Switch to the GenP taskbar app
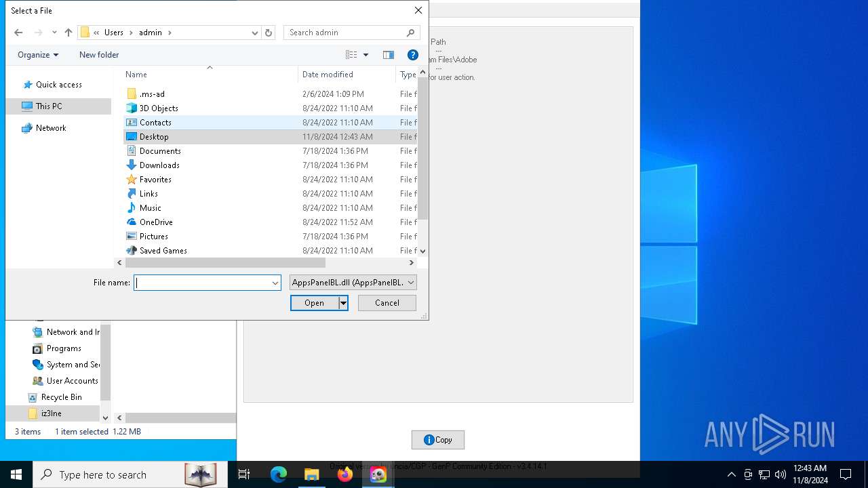Viewport: 868px width, 488px height. click(378, 474)
